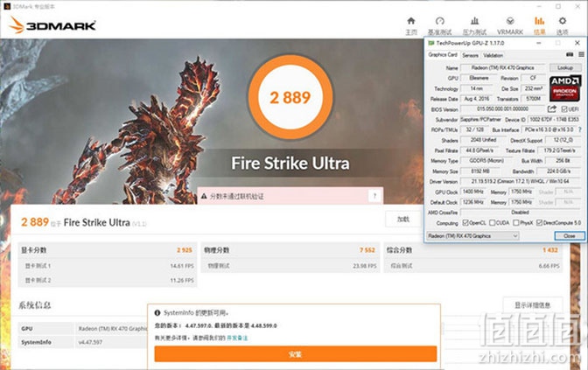The height and width of the screenshot is (370, 588).
Task: Maximize the 3DMark window
Action: [x=558, y=6]
